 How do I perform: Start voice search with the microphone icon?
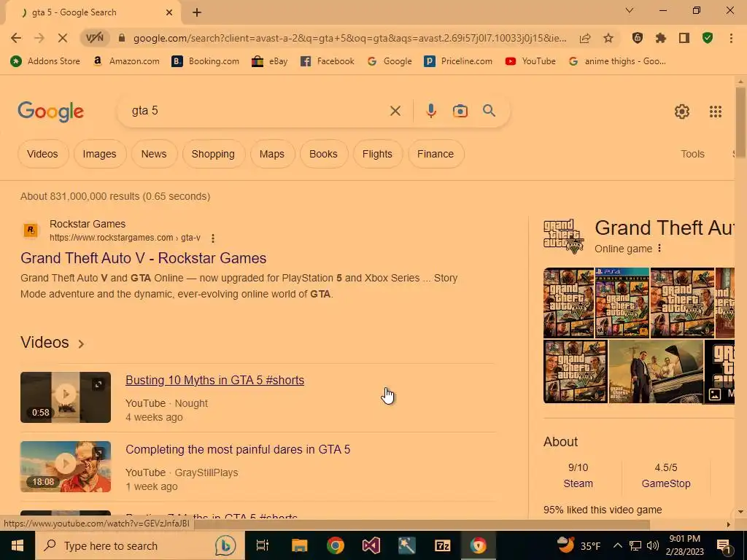coord(430,111)
